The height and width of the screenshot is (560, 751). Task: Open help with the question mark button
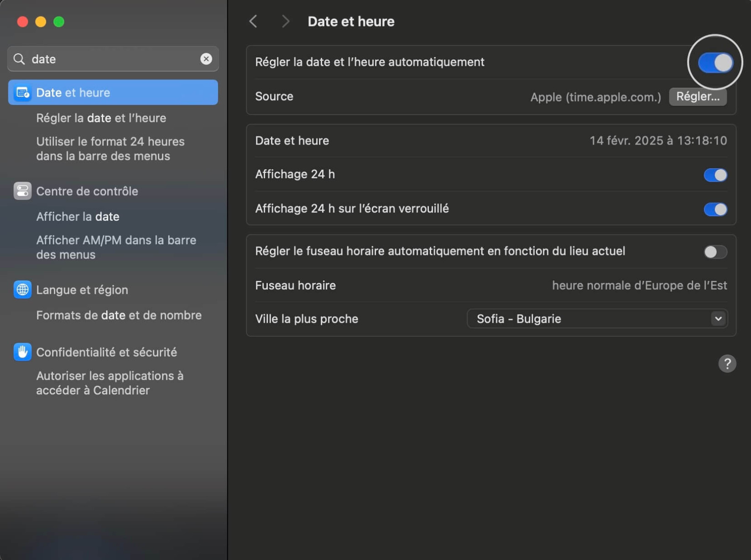point(727,363)
